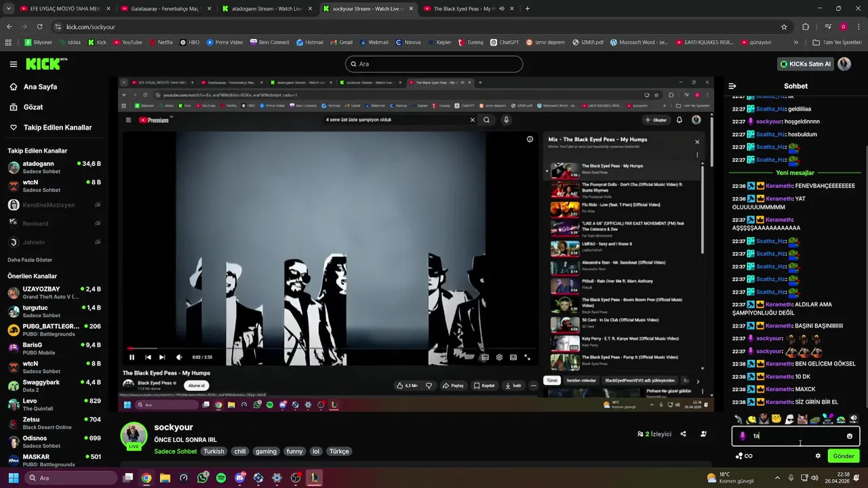Click the share stream icon
This screenshot has width=868, height=488.
click(x=684, y=434)
